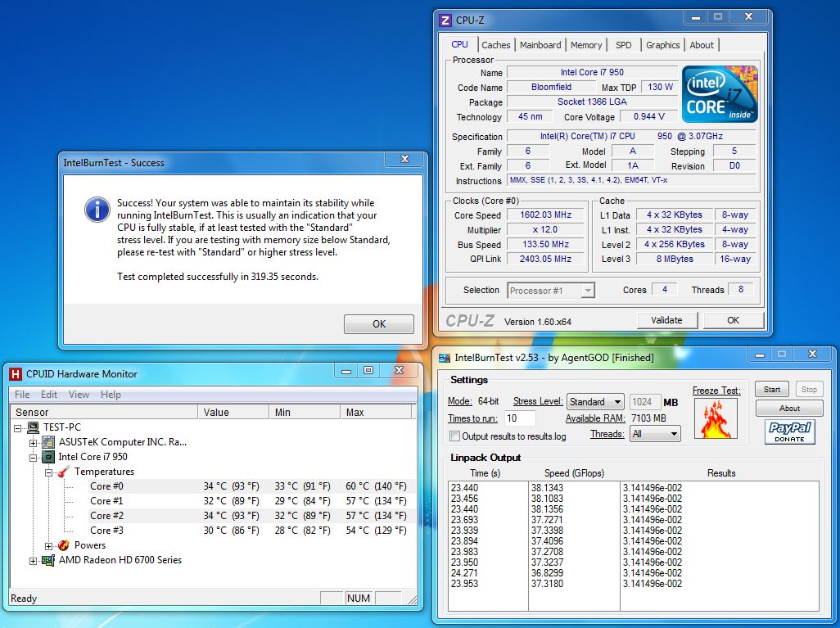This screenshot has width=840, height=628.
Task: Click the TEST-PC computer icon
Action: pyautogui.click(x=34, y=427)
